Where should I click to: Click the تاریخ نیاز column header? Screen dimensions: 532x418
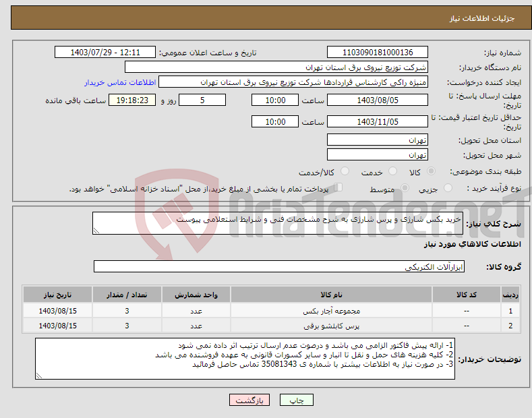tap(58, 295)
